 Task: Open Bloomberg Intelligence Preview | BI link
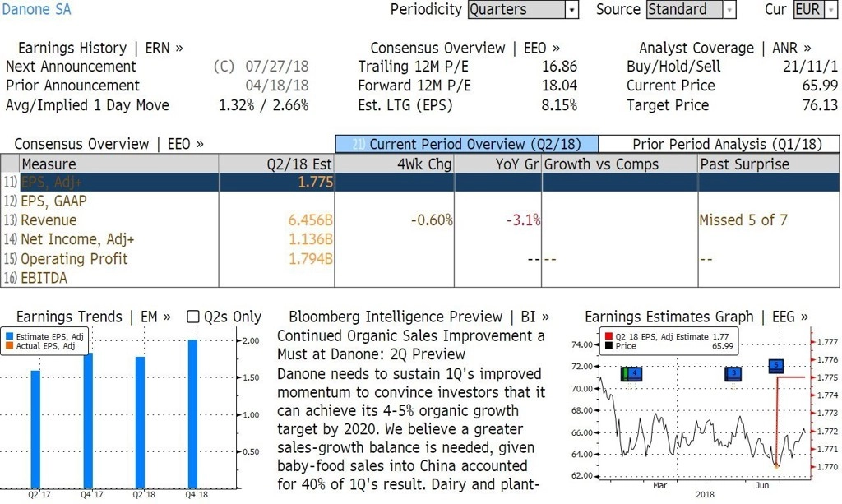419,317
